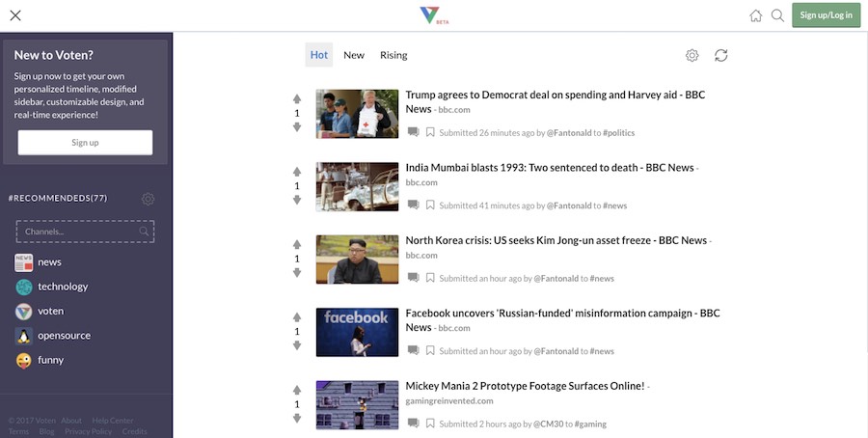The width and height of the screenshot is (868, 438).
Task: Go to home via the house icon
Action: [755, 15]
